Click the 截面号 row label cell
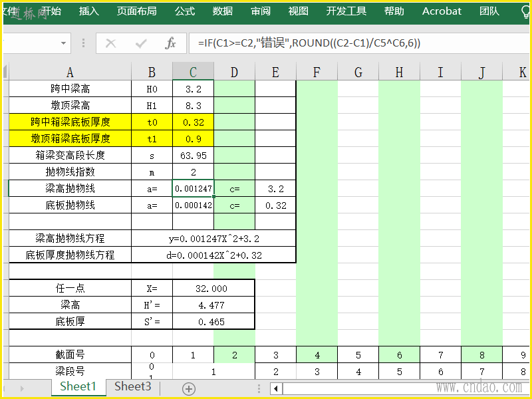Image resolution: width=532 pixels, height=399 pixels. pos(70,354)
